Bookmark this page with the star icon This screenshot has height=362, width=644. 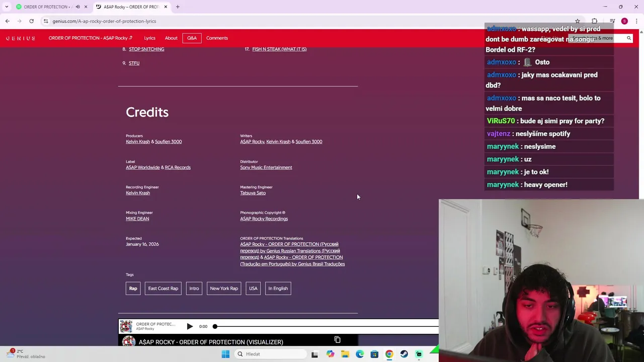pos(578,21)
